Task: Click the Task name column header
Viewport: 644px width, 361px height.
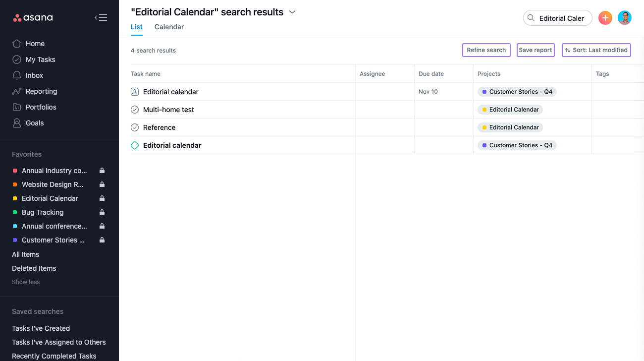Action: pyautogui.click(x=146, y=74)
